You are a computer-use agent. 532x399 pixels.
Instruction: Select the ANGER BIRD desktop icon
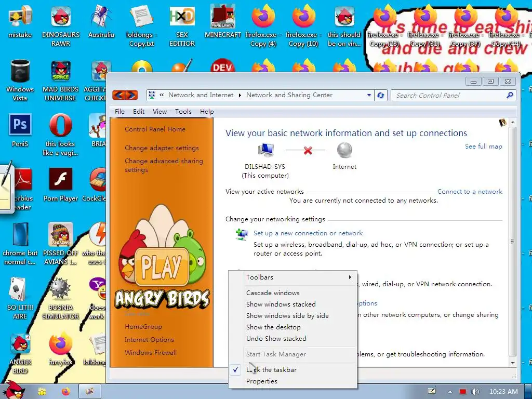[20, 354]
